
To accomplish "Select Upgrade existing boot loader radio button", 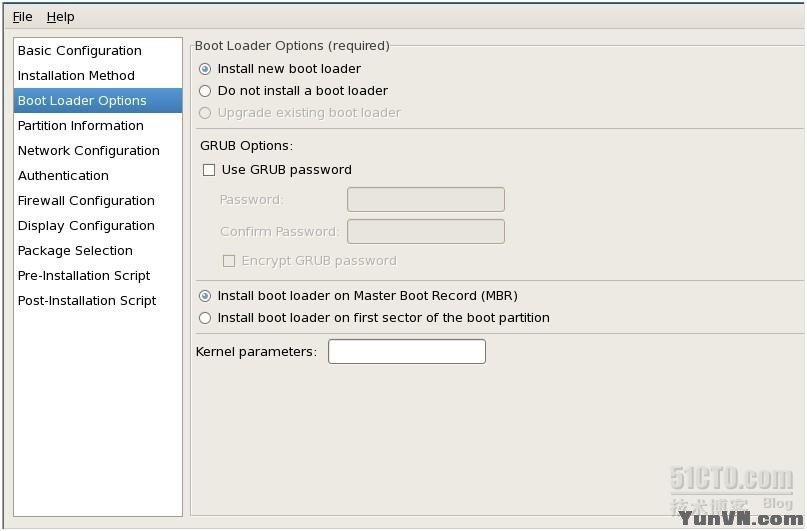I will 206,113.
